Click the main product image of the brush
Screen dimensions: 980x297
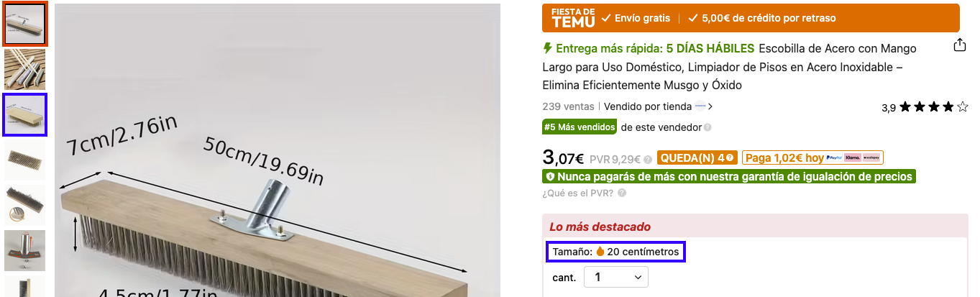pyautogui.click(x=278, y=151)
